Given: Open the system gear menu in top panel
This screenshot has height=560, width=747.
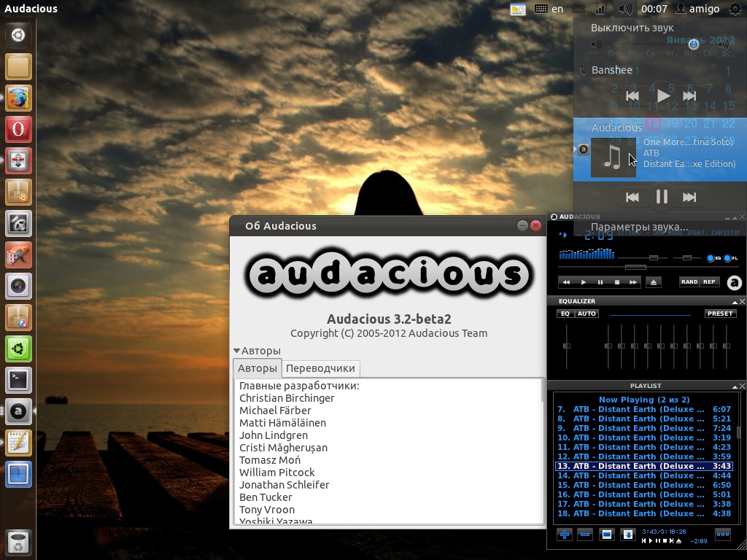Looking at the screenshot, I should (x=735, y=9).
